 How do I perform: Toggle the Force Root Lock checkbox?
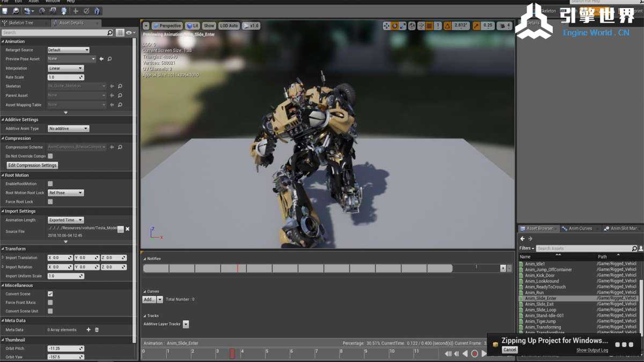[x=50, y=202]
